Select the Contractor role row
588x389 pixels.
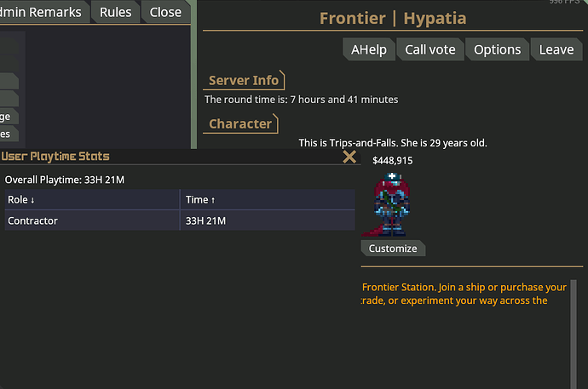tap(180, 220)
